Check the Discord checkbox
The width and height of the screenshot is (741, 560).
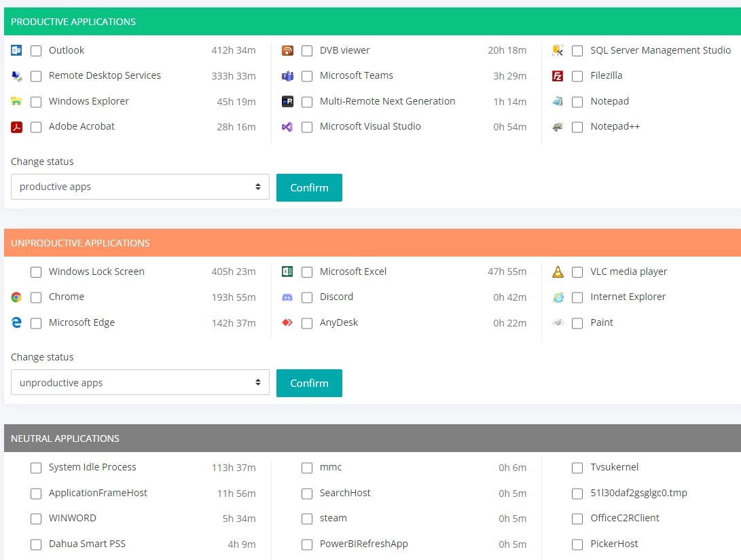tap(307, 297)
